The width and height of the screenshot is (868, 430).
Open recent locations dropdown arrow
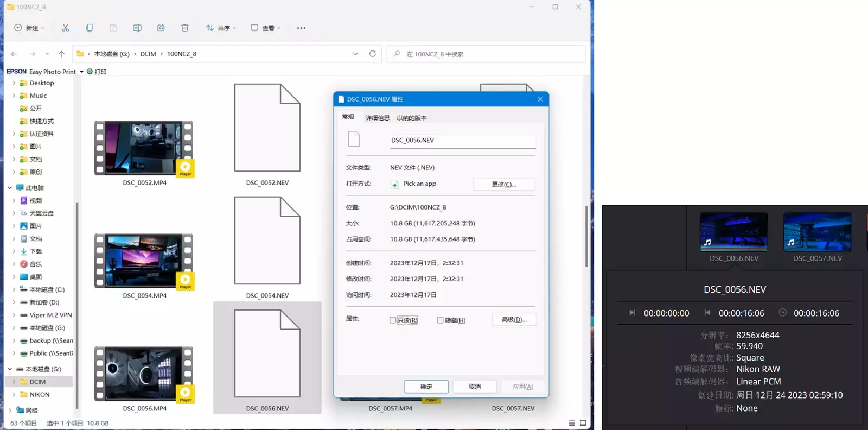tap(47, 54)
